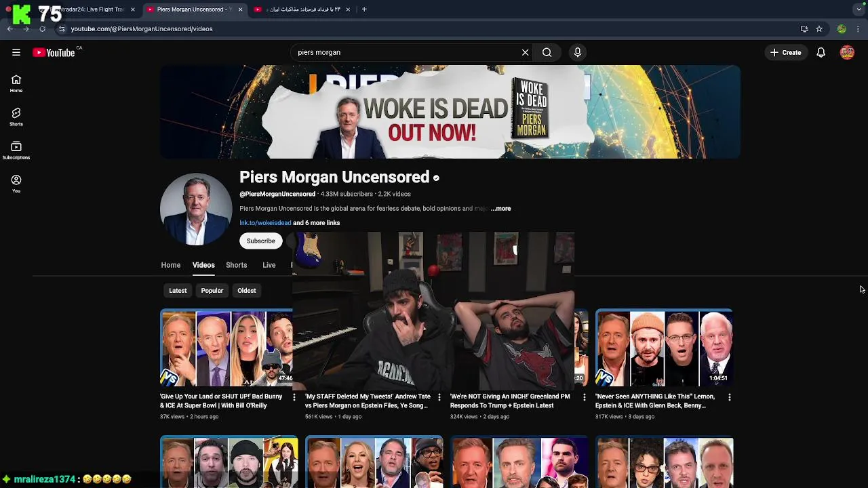The width and height of the screenshot is (868, 488).
Task: Open 'Give Up Your Land or SHUT UP' title
Action: (221, 401)
